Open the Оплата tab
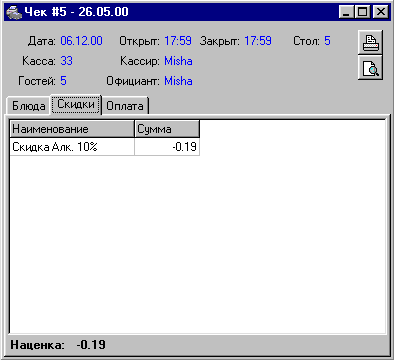This screenshot has width=394, height=360. pyautogui.click(x=125, y=106)
